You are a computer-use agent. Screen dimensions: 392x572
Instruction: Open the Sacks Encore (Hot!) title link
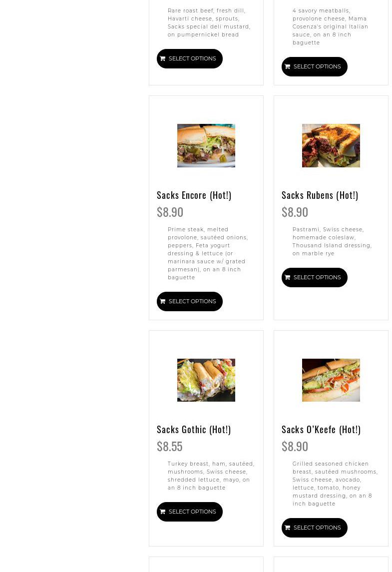click(194, 195)
